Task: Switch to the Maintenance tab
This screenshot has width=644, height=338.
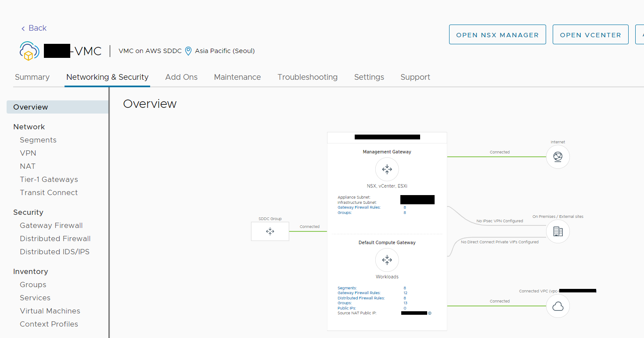Action: click(237, 77)
